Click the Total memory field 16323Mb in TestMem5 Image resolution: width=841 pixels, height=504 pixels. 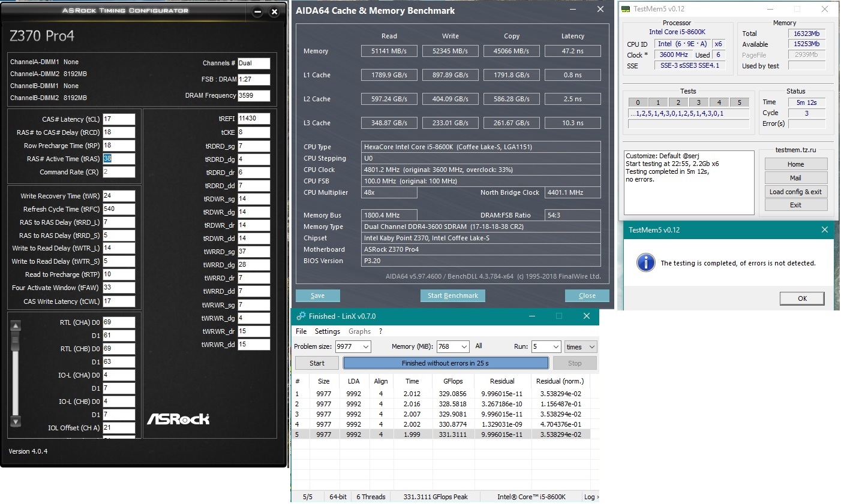coord(806,34)
